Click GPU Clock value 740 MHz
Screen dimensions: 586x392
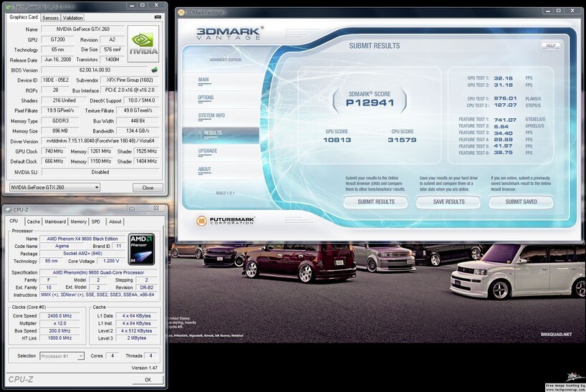[54, 151]
